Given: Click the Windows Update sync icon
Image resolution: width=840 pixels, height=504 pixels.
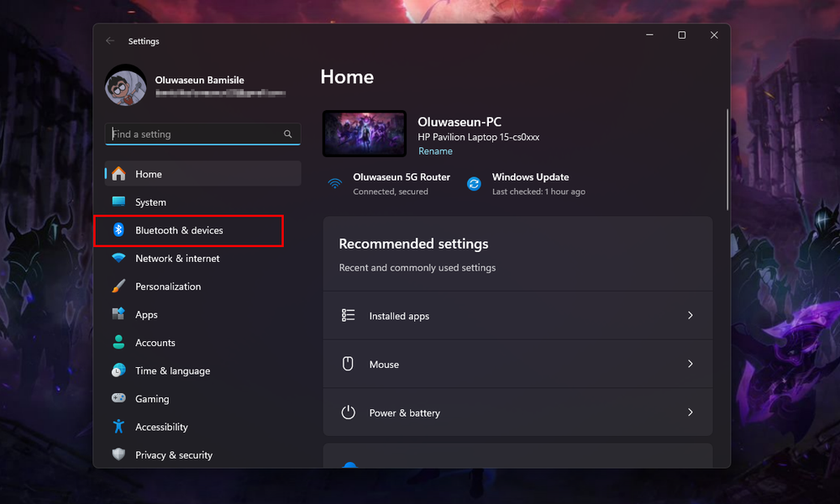Looking at the screenshot, I should [x=475, y=183].
